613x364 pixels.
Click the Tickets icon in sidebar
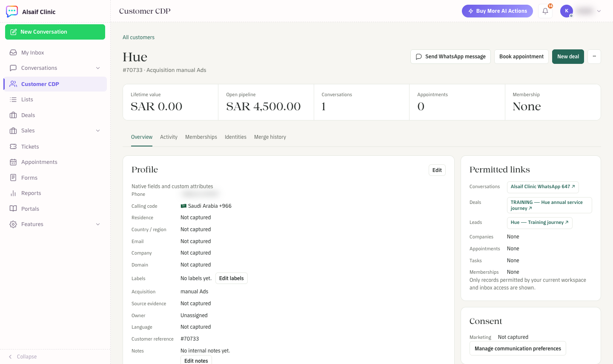tap(13, 146)
